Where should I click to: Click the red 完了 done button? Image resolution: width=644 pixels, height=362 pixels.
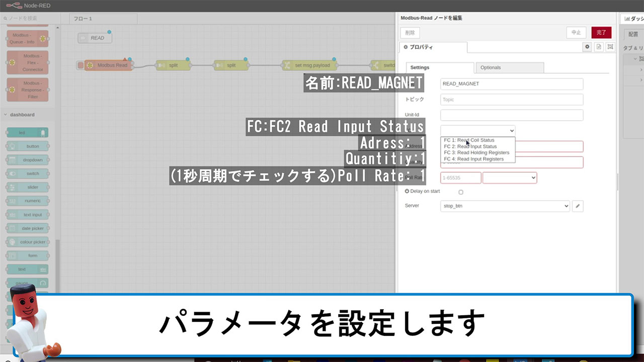tap(601, 33)
